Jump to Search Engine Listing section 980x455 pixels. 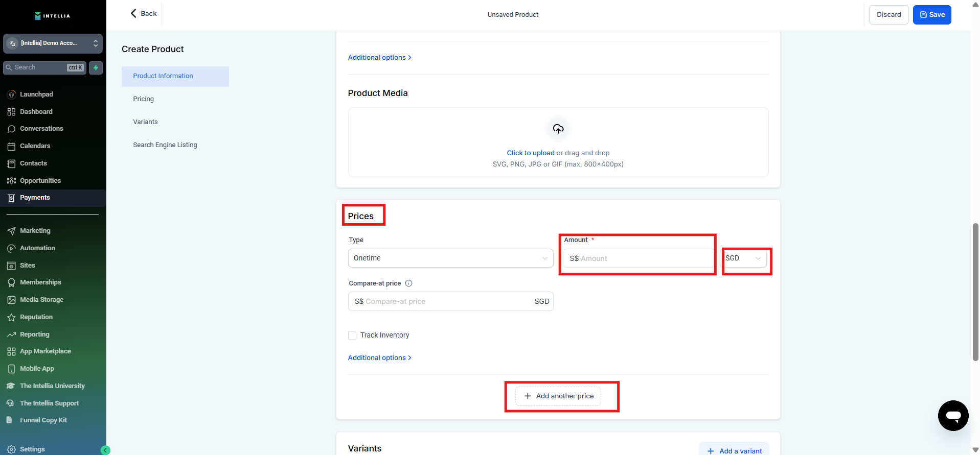point(165,145)
